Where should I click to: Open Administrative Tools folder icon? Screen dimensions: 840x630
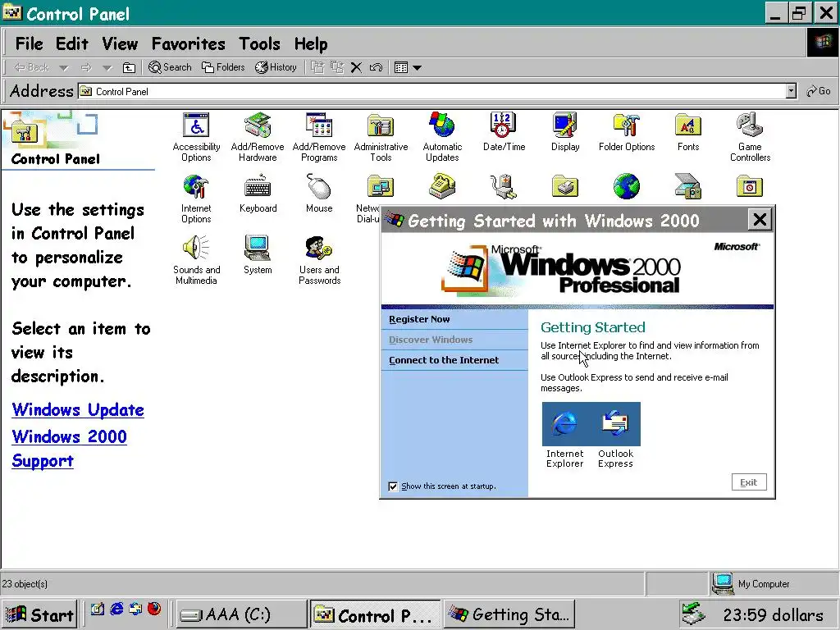click(x=381, y=137)
